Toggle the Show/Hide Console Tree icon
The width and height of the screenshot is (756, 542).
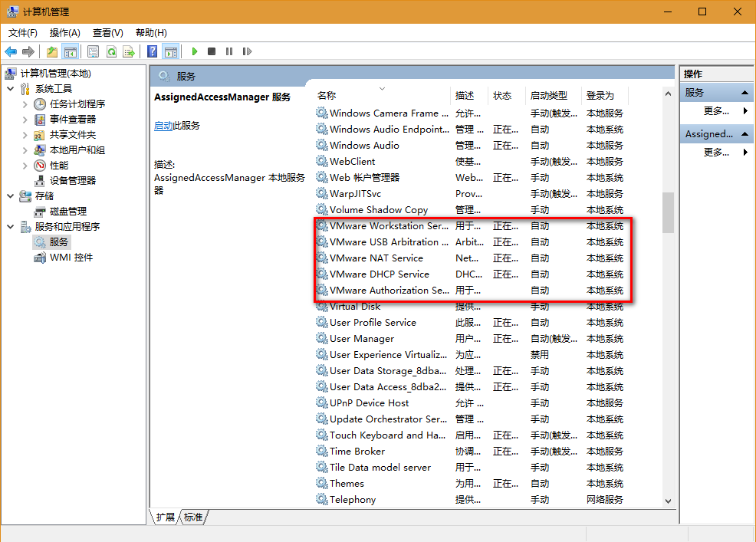pos(71,51)
